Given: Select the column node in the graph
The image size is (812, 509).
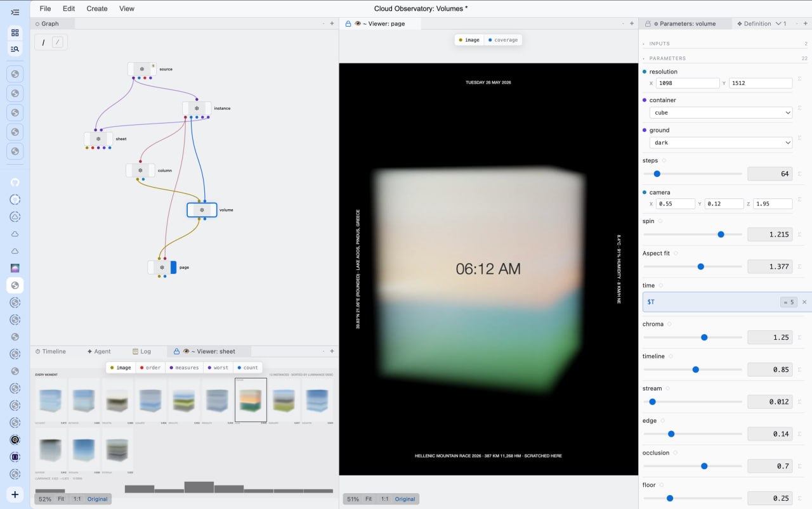Looking at the screenshot, I should (x=140, y=171).
